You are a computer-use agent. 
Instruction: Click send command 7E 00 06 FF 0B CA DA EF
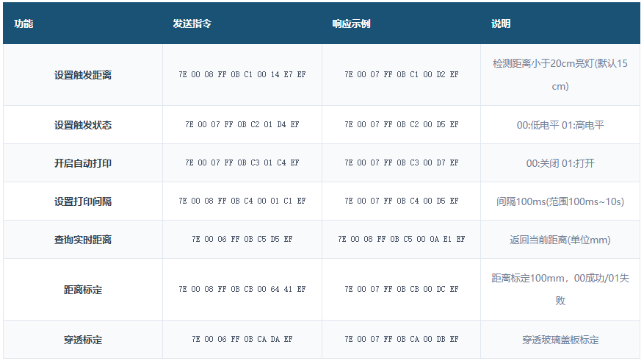click(242, 339)
